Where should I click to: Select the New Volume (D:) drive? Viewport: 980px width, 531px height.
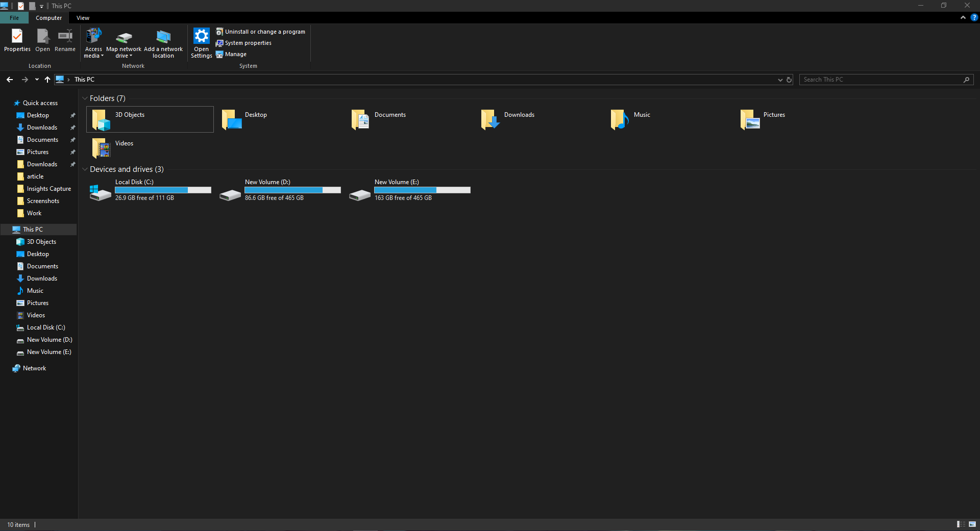pyautogui.click(x=280, y=190)
